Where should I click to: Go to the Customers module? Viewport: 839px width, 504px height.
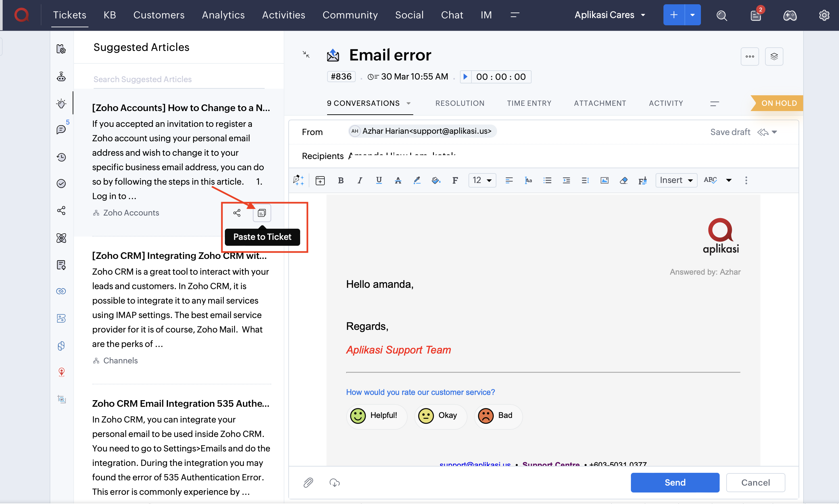[x=159, y=15]
